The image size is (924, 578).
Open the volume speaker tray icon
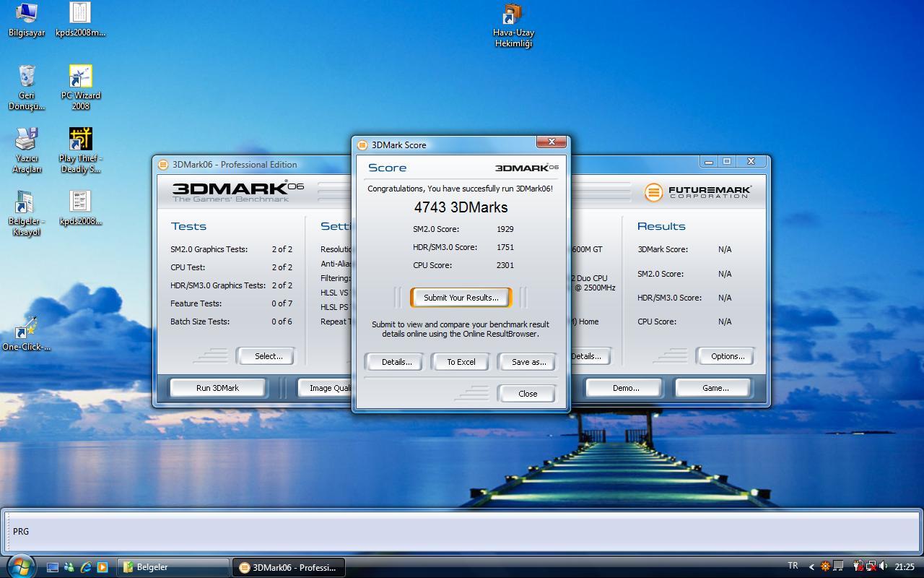(x=884, y=566)
